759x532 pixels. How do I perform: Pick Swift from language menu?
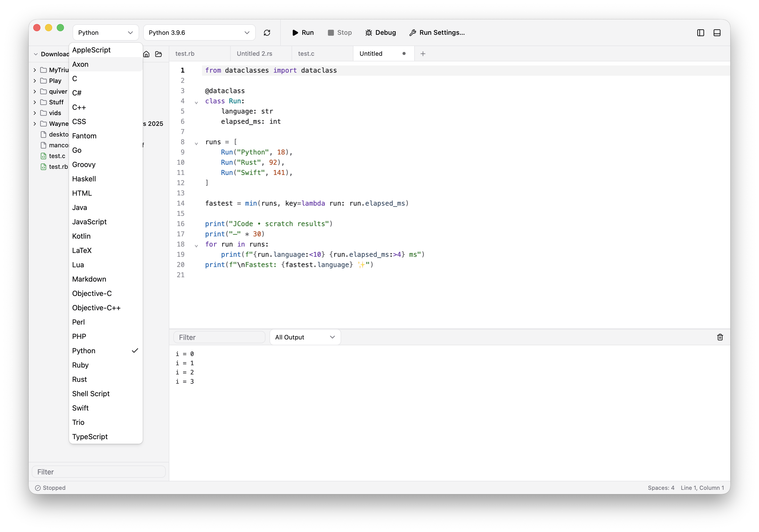pyautogui.click(x=106, y=408)
